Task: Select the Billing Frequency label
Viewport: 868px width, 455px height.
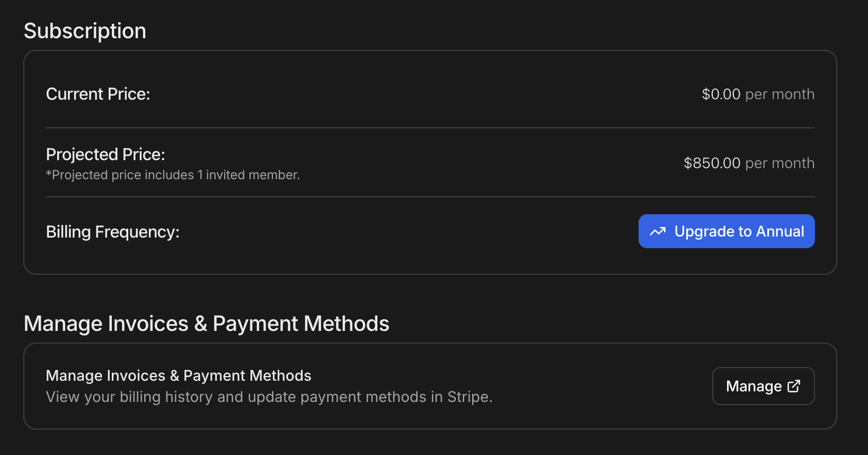Action: pyautogui.click(x=113, y=231)
